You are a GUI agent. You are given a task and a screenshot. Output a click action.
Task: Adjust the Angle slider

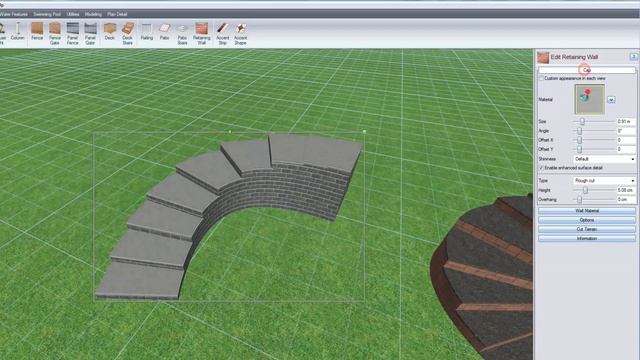point(579,131)
